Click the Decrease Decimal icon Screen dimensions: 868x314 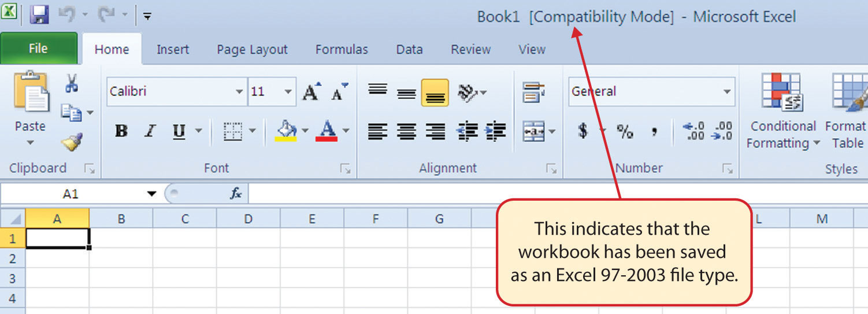click(723, 131)
